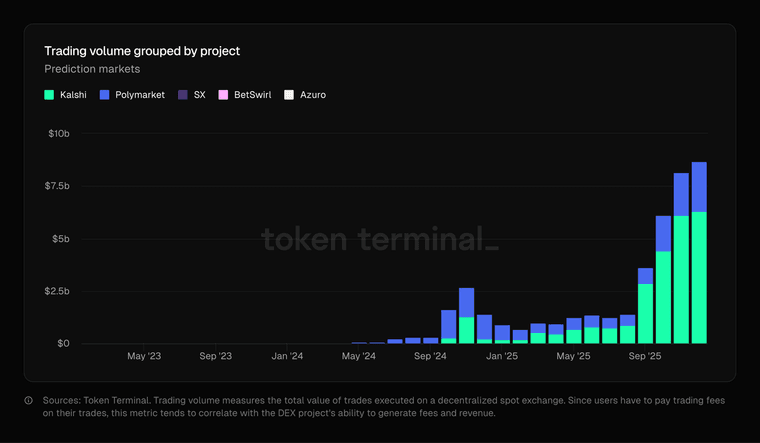Click the Jan '24 x-axis label
This screenshot has width=760, height=443.
(287, 355)
